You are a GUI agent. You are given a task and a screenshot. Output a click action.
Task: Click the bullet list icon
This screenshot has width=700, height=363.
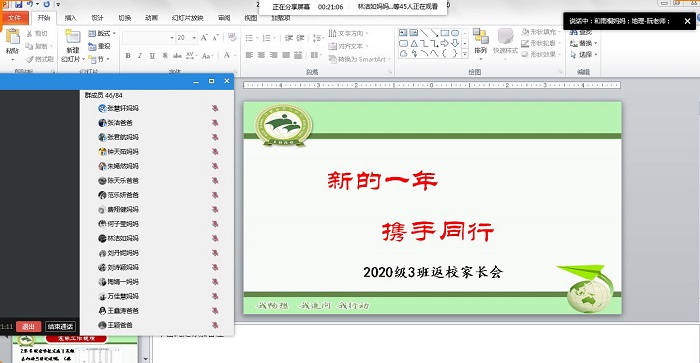click(x=250, y=38)
